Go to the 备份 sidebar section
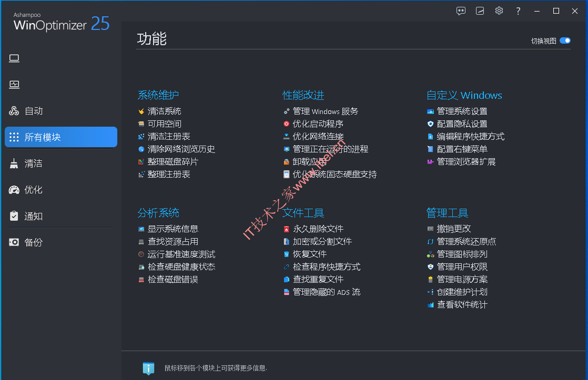The image size is (588, 380). point(61,242)
